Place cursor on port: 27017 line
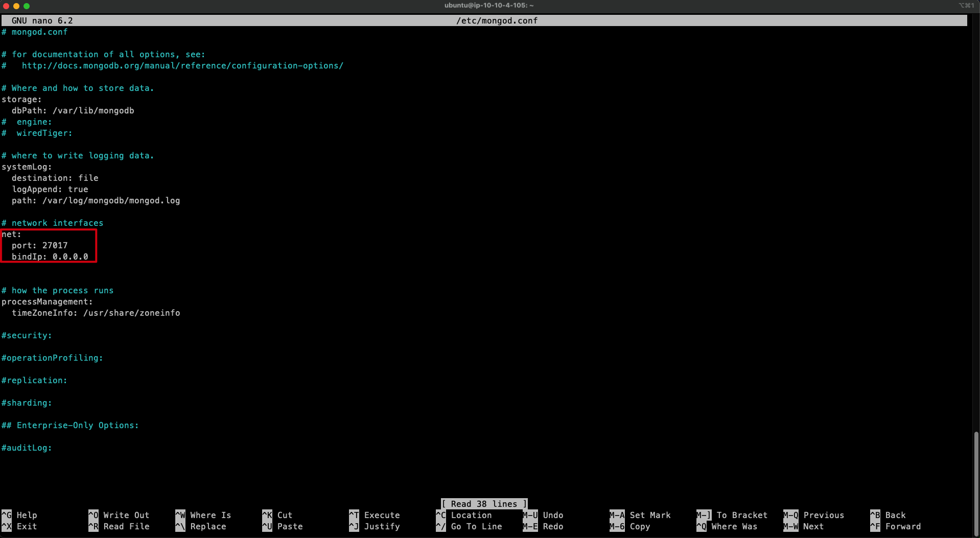This screenshot has height=538, width=980. [39, 245]
